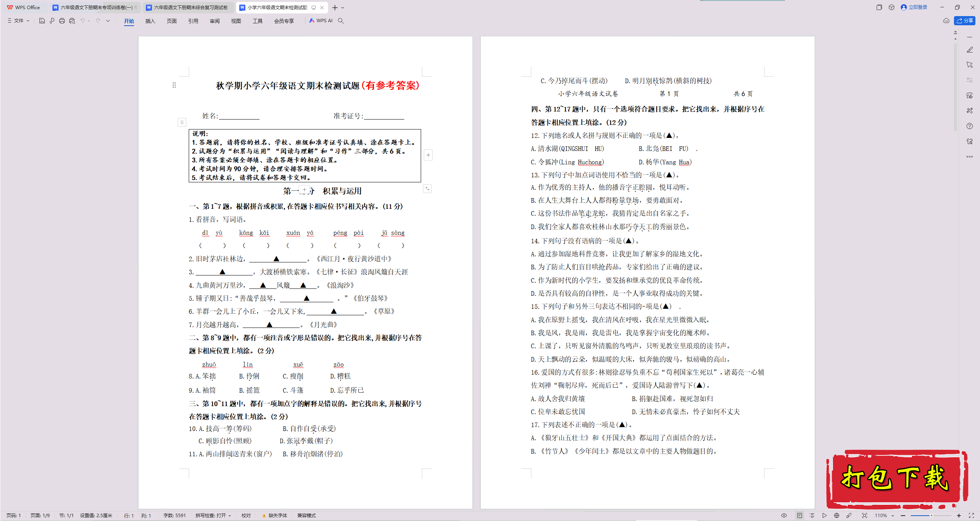Open the 审阅 ribbon tab

click(215, 21)
